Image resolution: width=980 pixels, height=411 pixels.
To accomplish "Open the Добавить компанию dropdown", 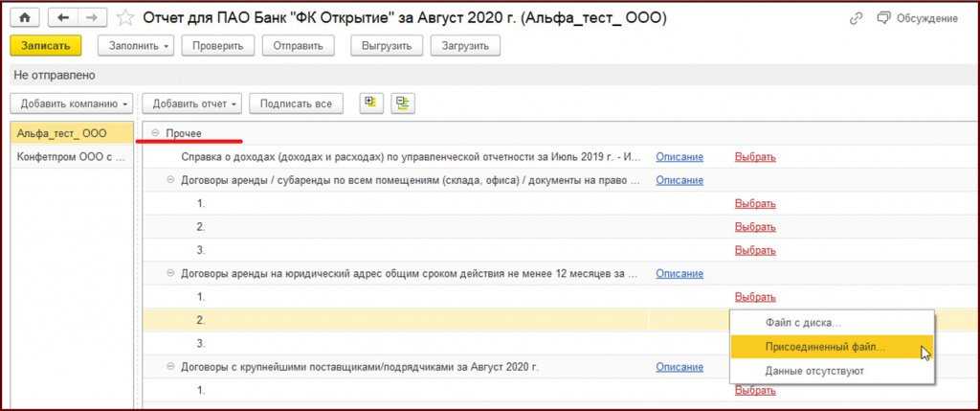I will [72, 103].
